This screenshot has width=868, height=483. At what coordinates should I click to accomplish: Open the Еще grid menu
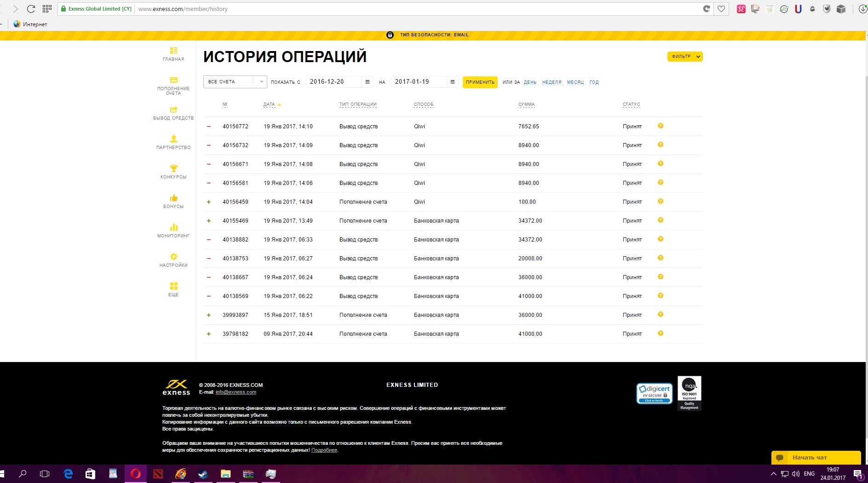[173, 289]
